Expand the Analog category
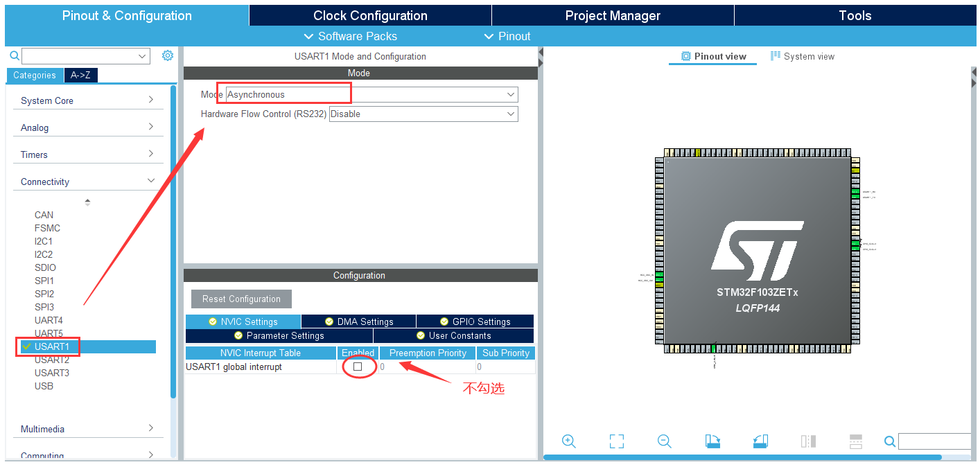This screenshot has width=980, height=467. 87,127
